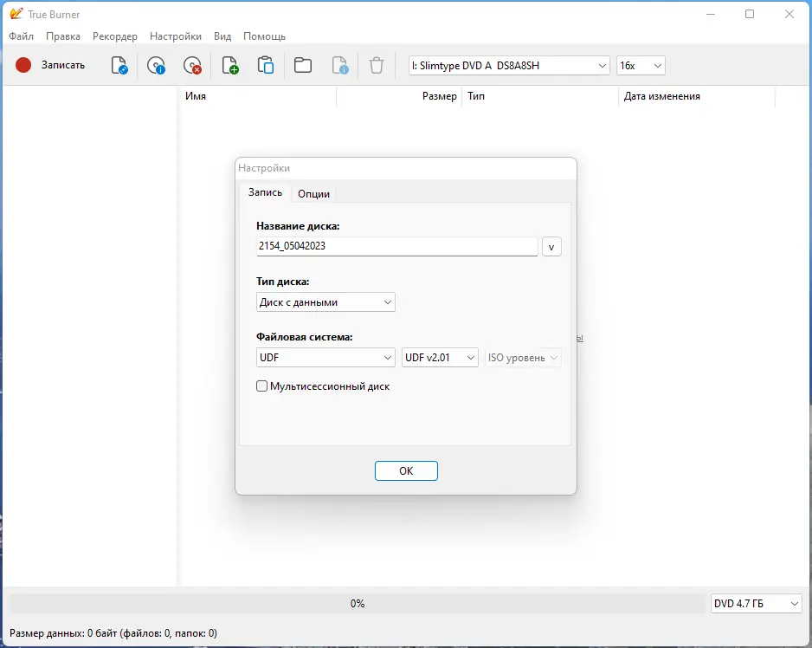Viewport: 812px width, 648px height.
Task: Click the erase rewritable disc icon
Action: 193,65
